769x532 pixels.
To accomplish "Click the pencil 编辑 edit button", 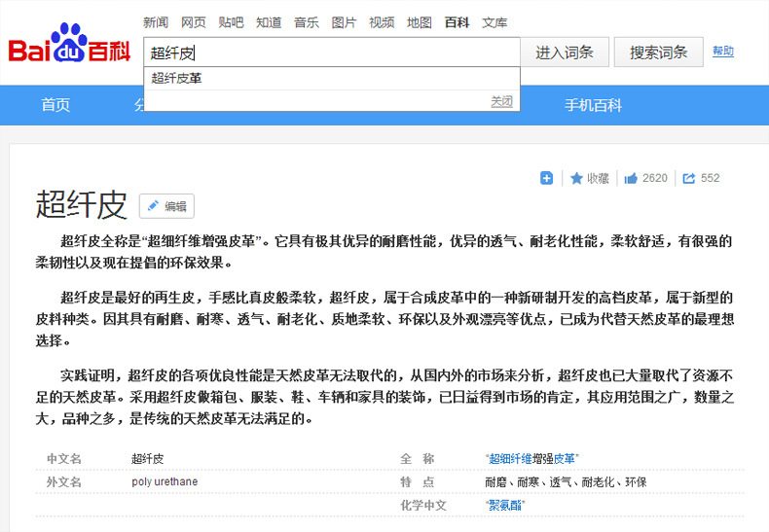I will [x=166, y=206].
